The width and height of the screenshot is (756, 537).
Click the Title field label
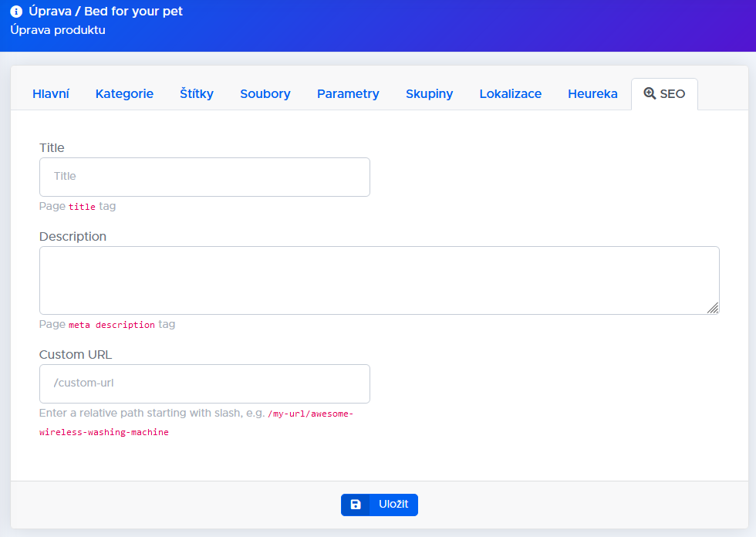tap(52, 147)
